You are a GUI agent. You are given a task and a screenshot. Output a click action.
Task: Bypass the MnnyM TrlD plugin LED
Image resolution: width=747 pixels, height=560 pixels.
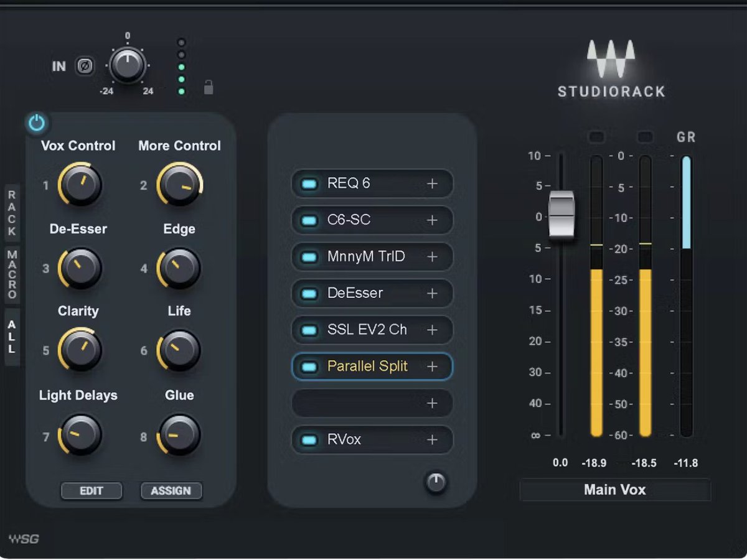309,256
